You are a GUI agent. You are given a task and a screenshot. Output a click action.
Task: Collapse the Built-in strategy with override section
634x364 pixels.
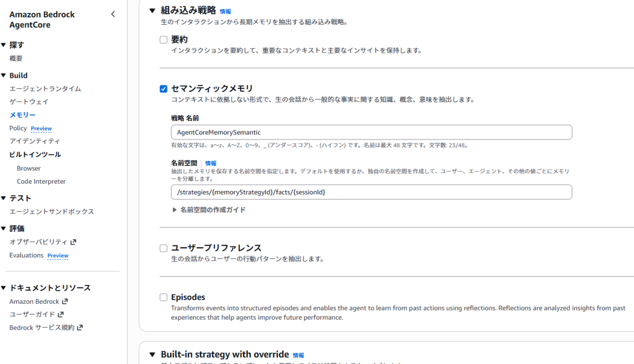[x=152, y=354]
